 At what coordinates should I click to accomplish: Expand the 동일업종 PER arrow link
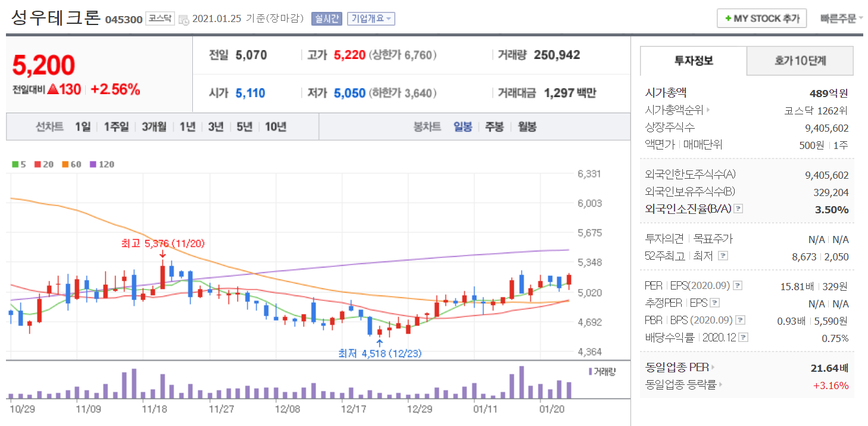point(713,368)
